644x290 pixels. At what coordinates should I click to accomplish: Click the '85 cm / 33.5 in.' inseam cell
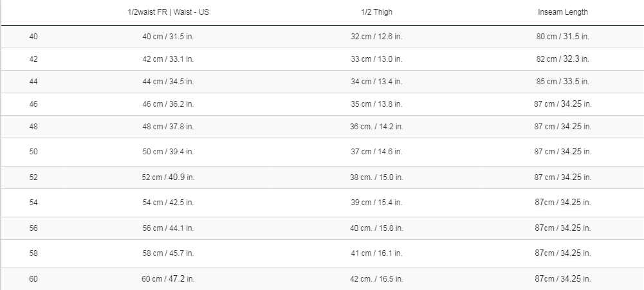563,82
